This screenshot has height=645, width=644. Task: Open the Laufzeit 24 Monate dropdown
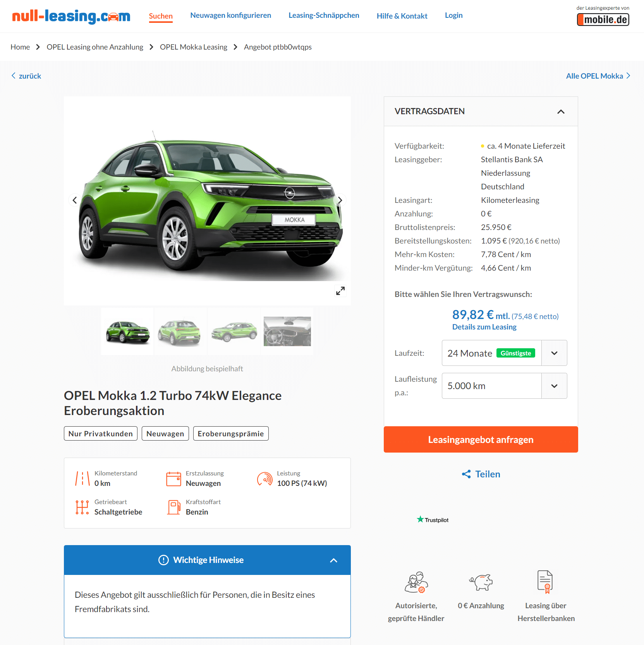click(x=504, y=353)
